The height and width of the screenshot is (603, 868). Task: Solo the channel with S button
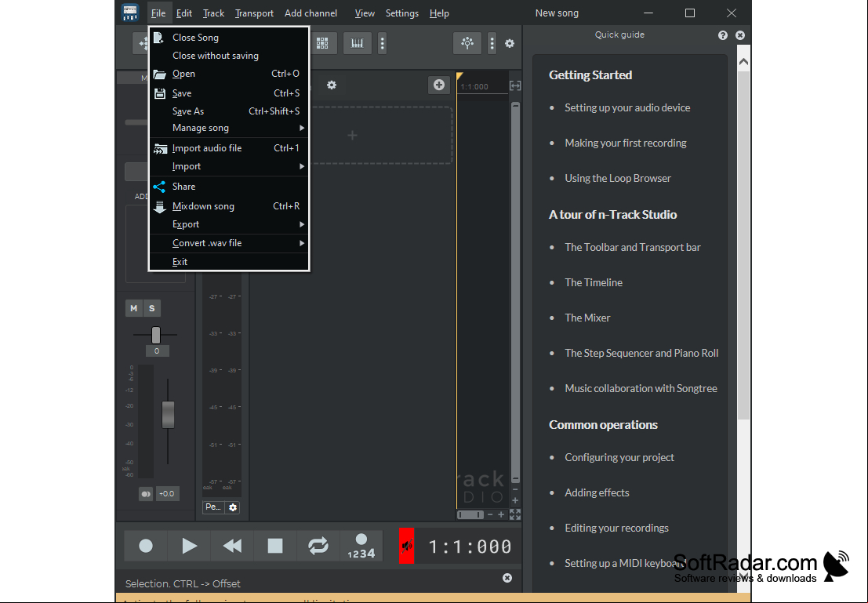tap(151, 308)
